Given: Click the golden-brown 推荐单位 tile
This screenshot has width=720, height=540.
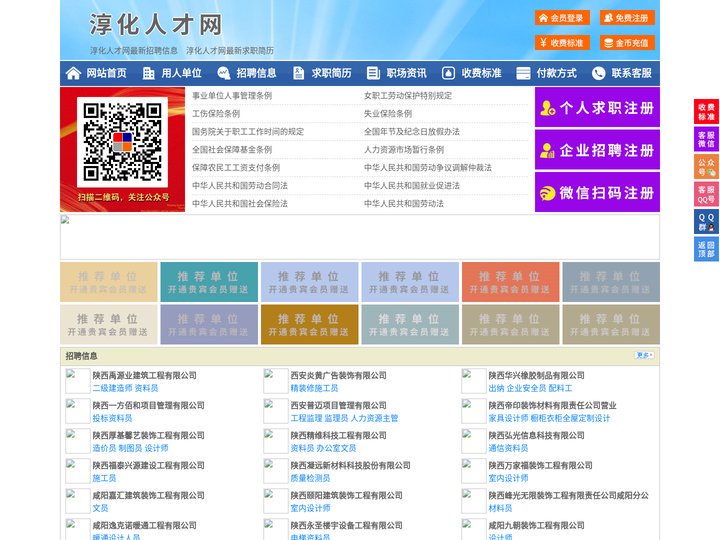Looking at the screenshot, I should (309, 324).
